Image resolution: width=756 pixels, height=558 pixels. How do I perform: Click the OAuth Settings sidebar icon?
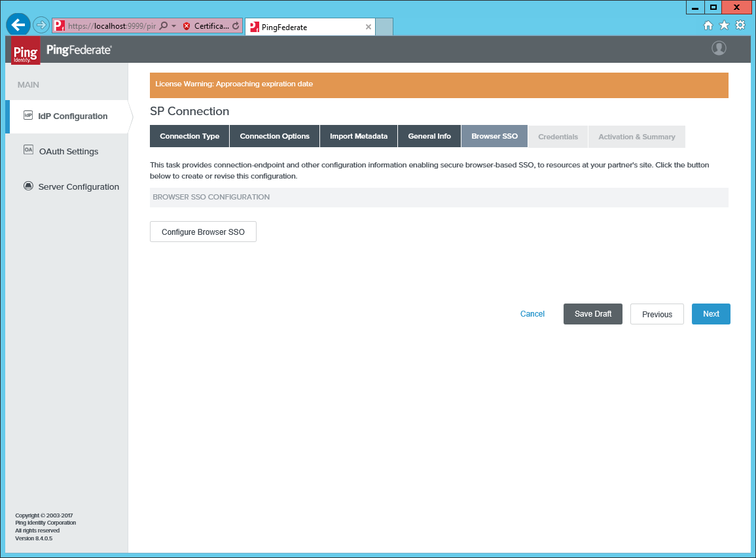click(28, 150)
